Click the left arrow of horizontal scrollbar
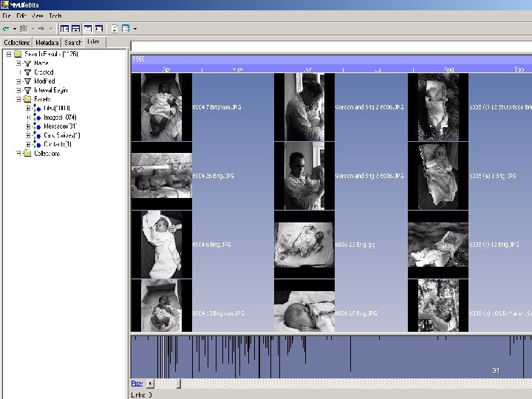Viewport: 532px width, 399px height. tap(150, 383)
